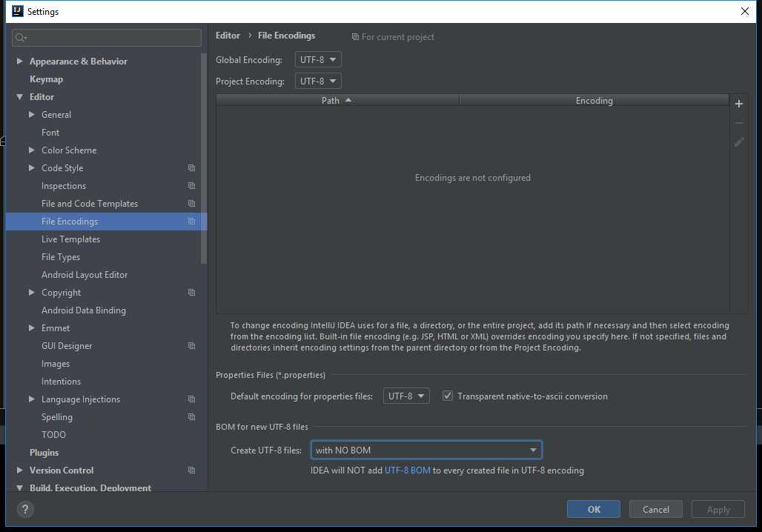Viewport: 762px width, 532px height.
Task: Click the Encoding column header
Action: pyautogui.click(x=594, y=101)
